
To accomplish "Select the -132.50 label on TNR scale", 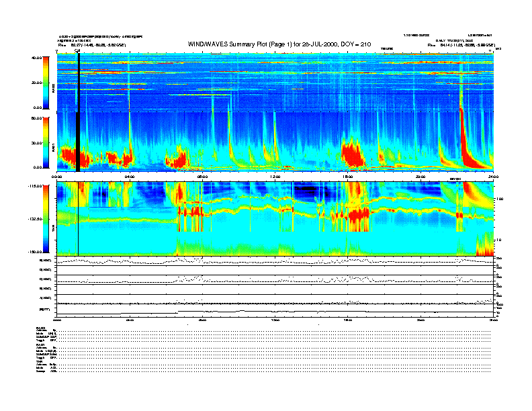I will pos(35,219).
